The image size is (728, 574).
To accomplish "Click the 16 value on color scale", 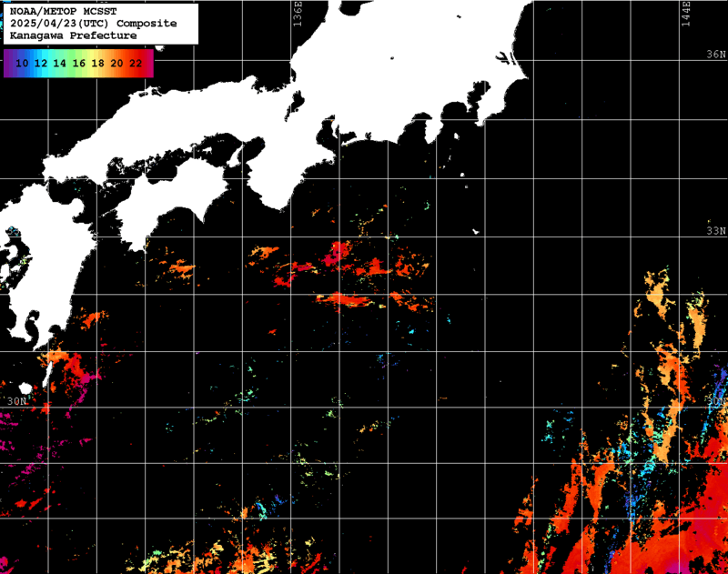I will 78,64.
